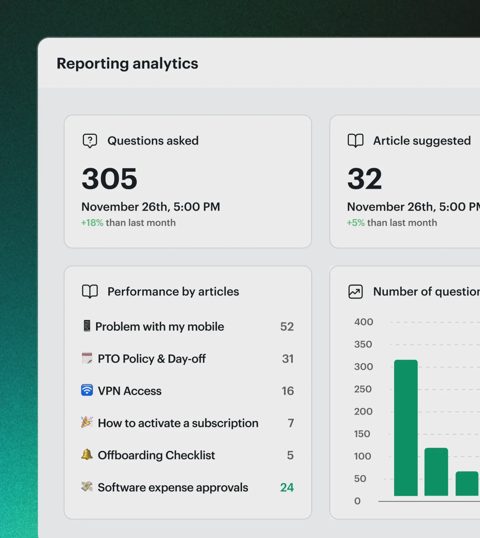480x538 pixels.
Task: Click the 350 y-axis label
Action: click(363, 344)
